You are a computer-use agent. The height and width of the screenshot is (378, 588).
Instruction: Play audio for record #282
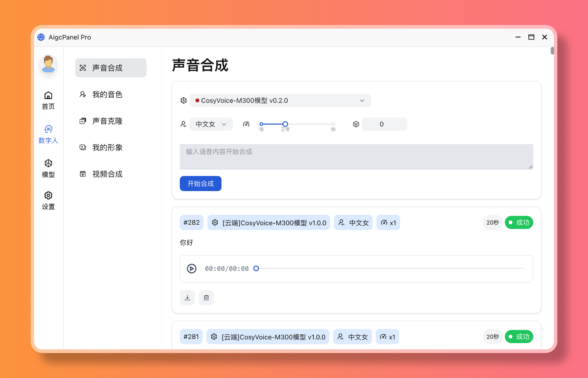(192, 269)
